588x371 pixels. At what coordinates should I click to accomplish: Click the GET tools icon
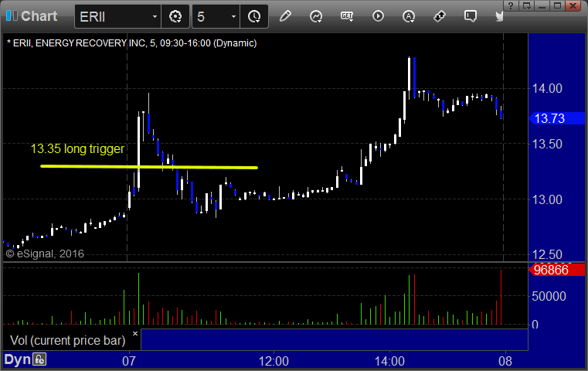[347, 16]
